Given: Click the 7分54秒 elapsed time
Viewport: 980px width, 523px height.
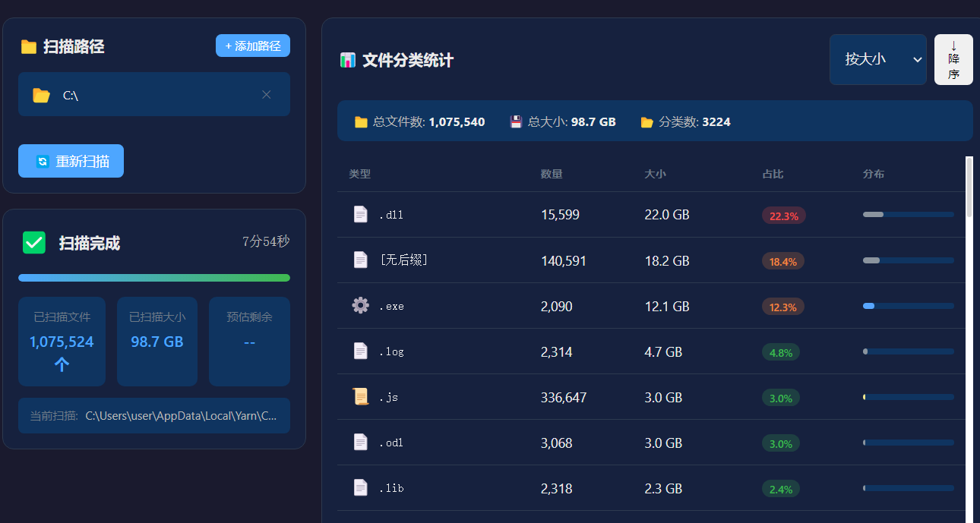Looking at the screenshot, I should [x=266, y=241].
